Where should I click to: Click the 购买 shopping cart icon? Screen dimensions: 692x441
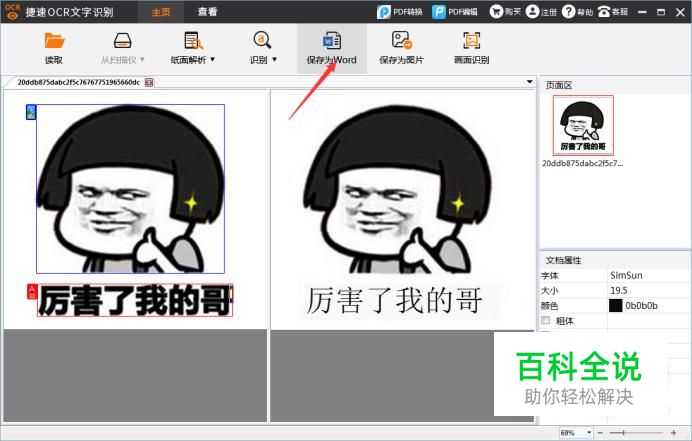pos(496,12)
